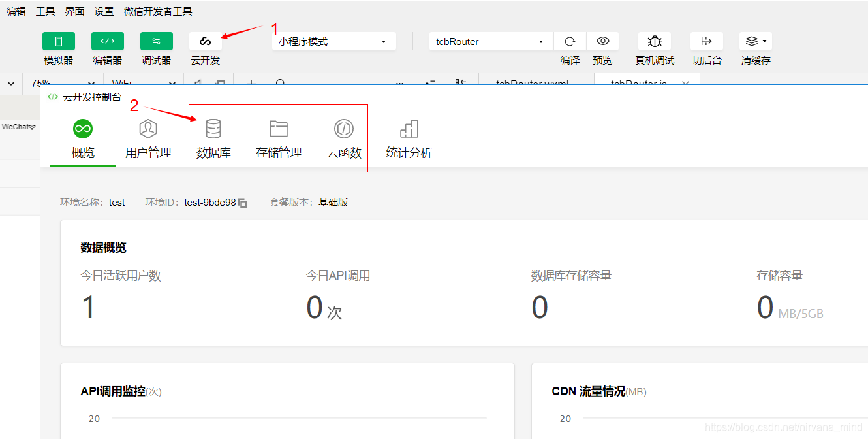Viewport: 868px width, 439px height.
Task: Toggle the 编辑器 editor panel button
Action: [108, 41]
